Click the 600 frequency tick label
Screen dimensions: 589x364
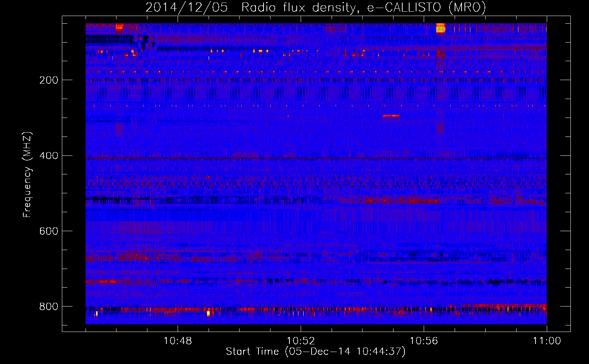49,232
